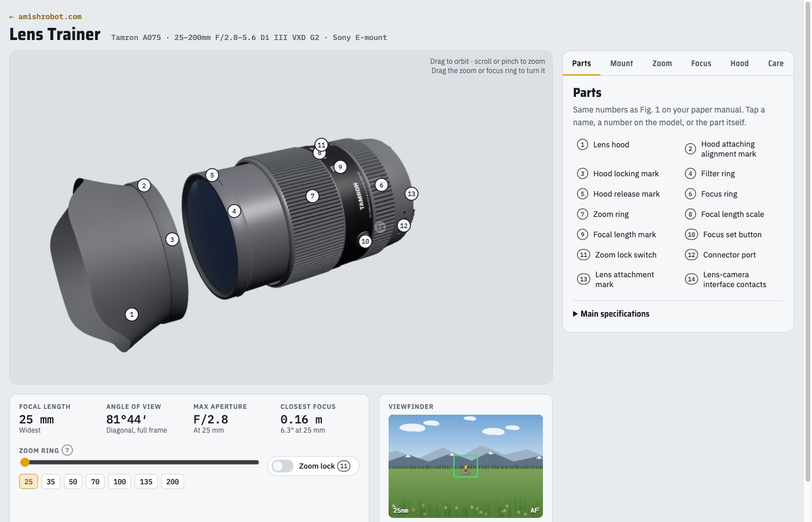Click the 7 badge beside Zoom Ring label
Viewport: 812px width, 522px height.
click(x=67, y=450)
